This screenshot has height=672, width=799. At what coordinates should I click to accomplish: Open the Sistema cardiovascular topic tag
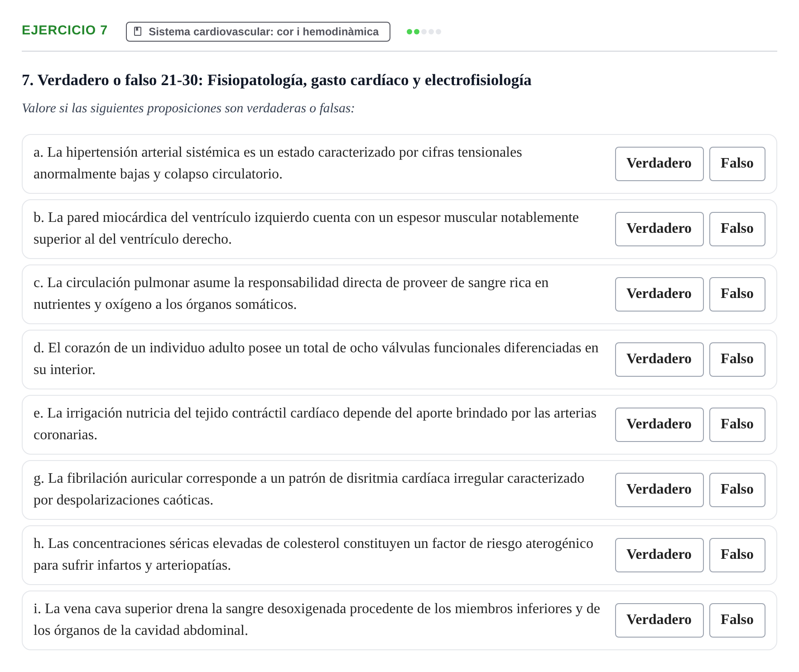pos(258,32)
